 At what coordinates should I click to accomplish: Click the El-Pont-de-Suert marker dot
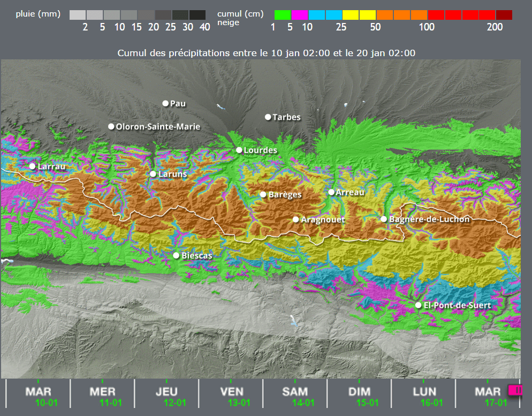(419, 305)
